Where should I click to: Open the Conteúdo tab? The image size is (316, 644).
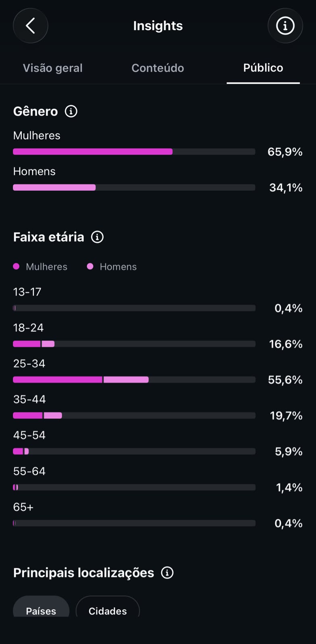tap(158, 68)
